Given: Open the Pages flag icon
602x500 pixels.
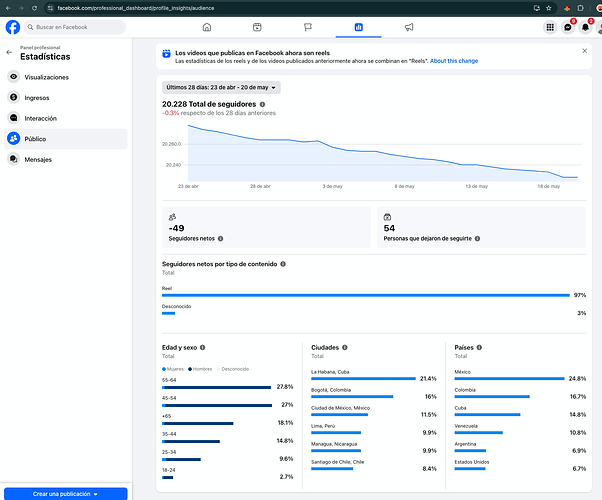Looking at the screenshot, I should click(308, 27).
